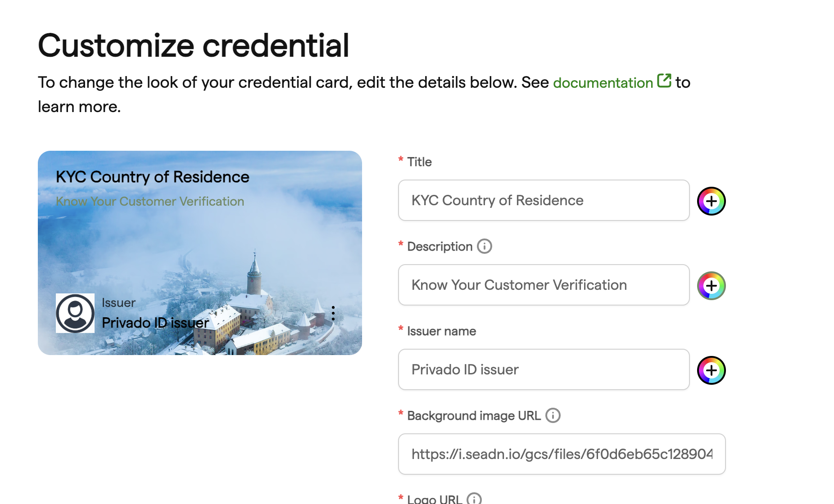Click the Logo URL info icon

pos(474,499)
